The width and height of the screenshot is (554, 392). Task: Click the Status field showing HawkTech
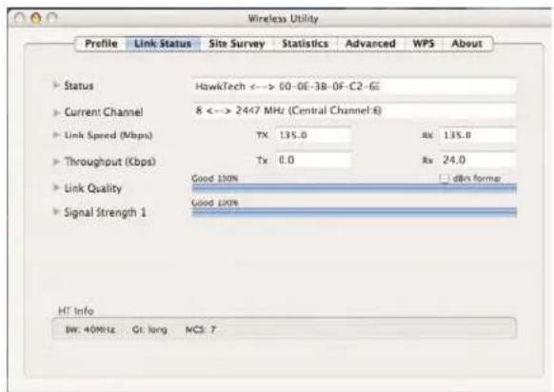point(354,87)
